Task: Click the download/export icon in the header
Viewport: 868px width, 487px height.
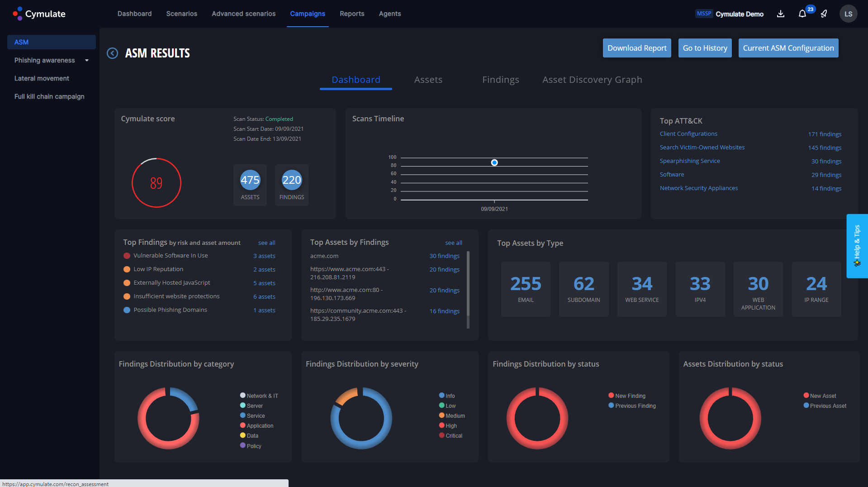Action: pyautogui.click(x=780, y=14)
